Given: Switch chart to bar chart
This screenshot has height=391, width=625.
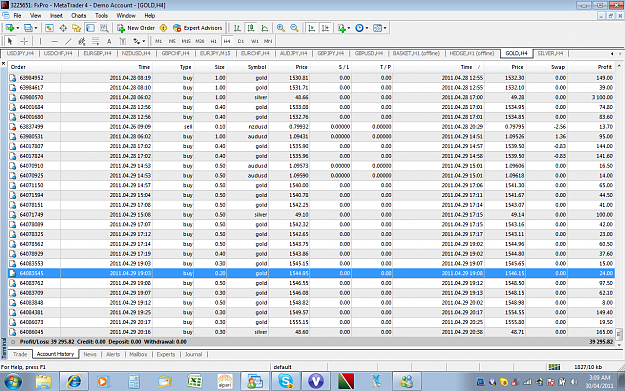Looking at the screenshot, I should pyautogui.click(x=237, y=28).
